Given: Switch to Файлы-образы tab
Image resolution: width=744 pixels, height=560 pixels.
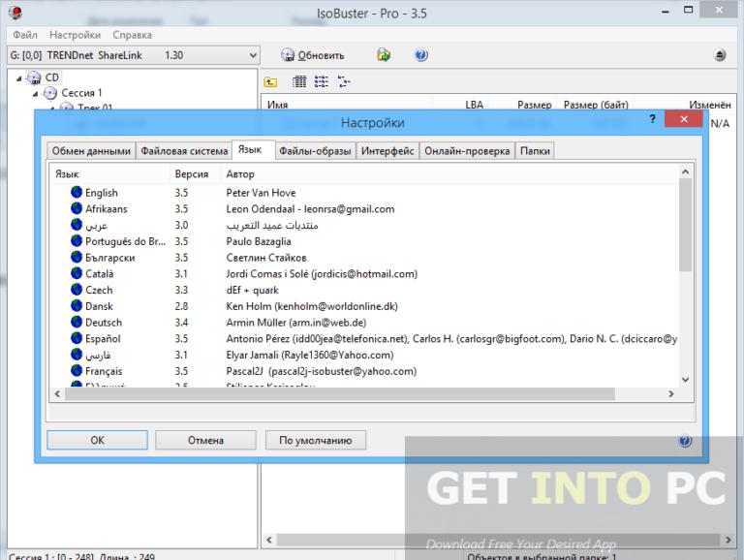Looking at the screenshot, I should (315, 151).
